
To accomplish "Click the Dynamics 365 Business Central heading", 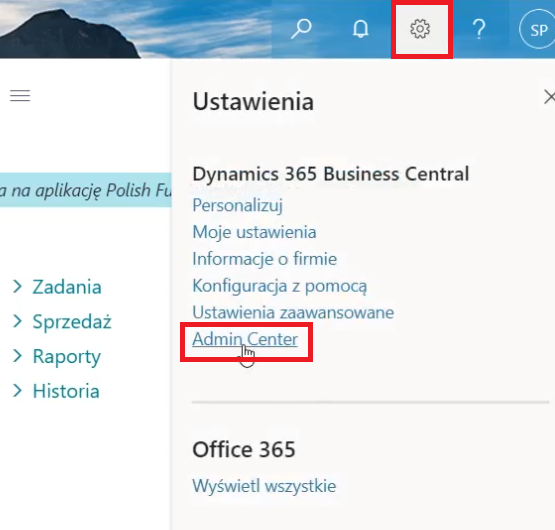I will (x=331, y=174).
